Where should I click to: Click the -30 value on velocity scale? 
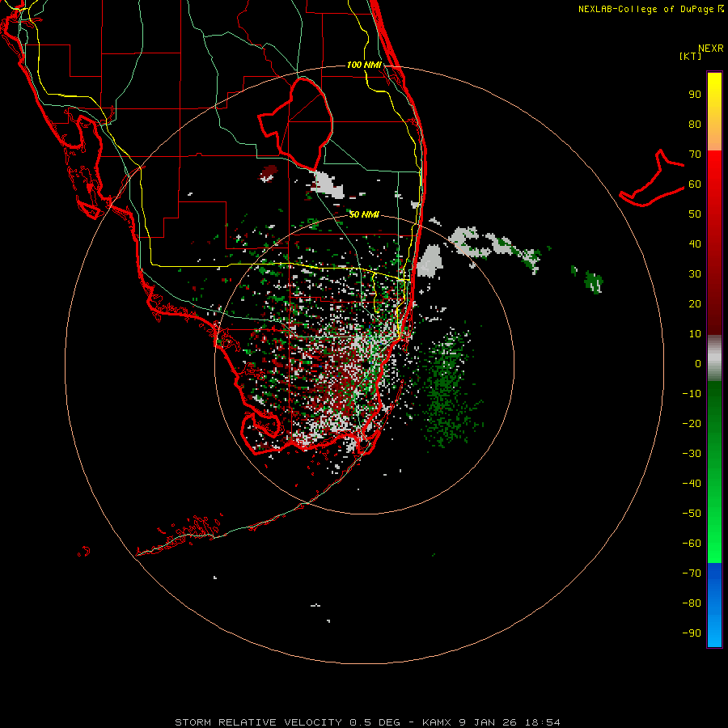coord(692,454)
